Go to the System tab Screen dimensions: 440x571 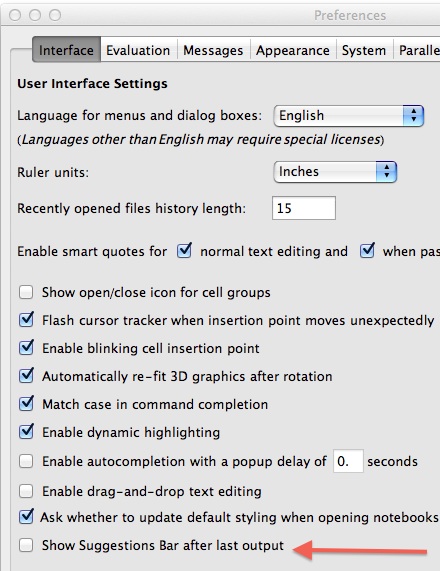pyautogui.click(x=364, y=50)
